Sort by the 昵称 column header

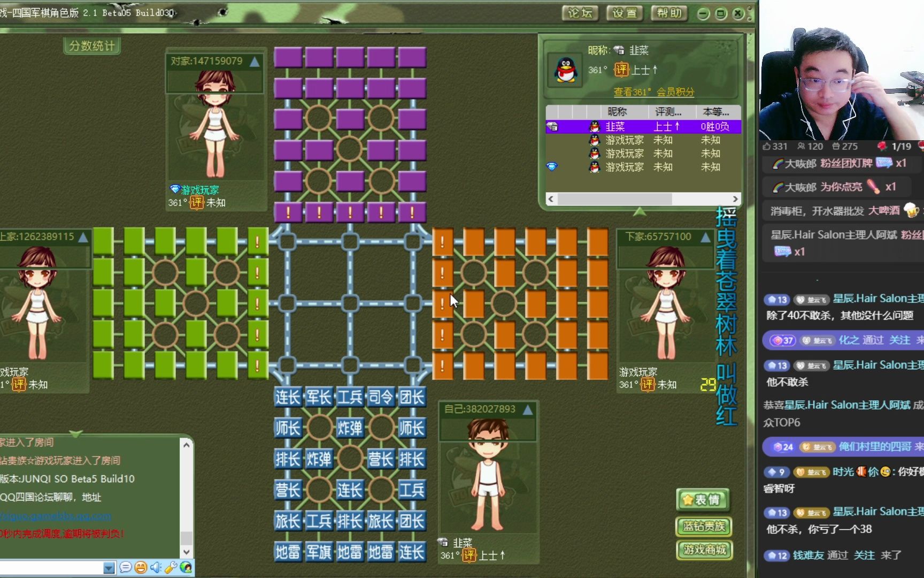click(x=617, y=112)
